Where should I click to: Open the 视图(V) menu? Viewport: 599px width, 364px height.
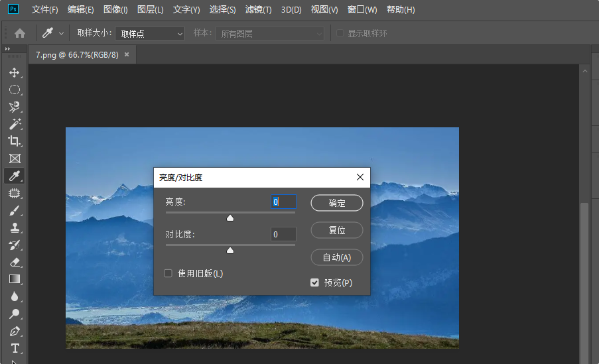coord(324,9)
